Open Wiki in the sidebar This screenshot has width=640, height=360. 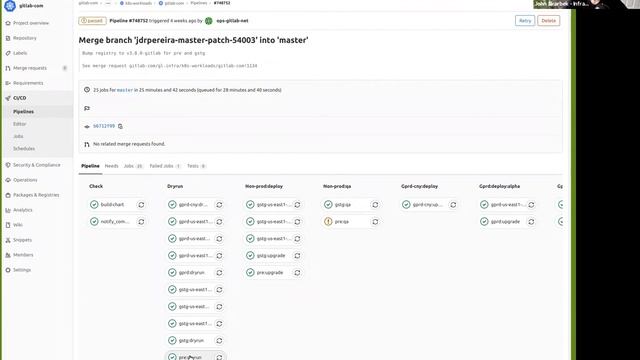[18, 225]
